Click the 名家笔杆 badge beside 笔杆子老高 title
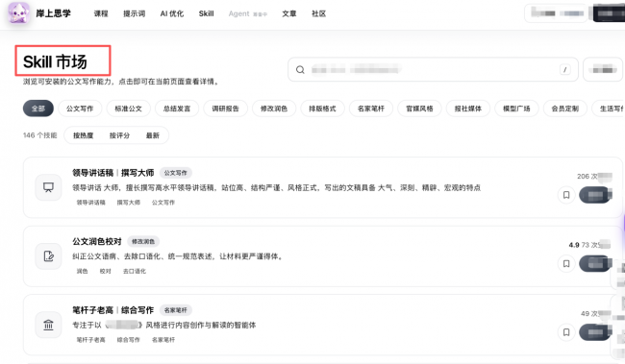This screenshot has width=625, height=364. [x=176, y=310]
